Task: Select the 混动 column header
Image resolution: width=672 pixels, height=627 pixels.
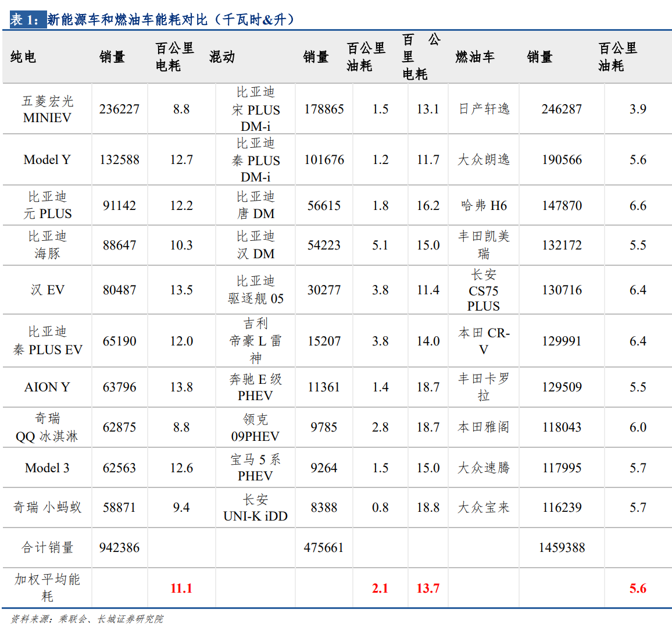Action: click(x=222, y=57)
